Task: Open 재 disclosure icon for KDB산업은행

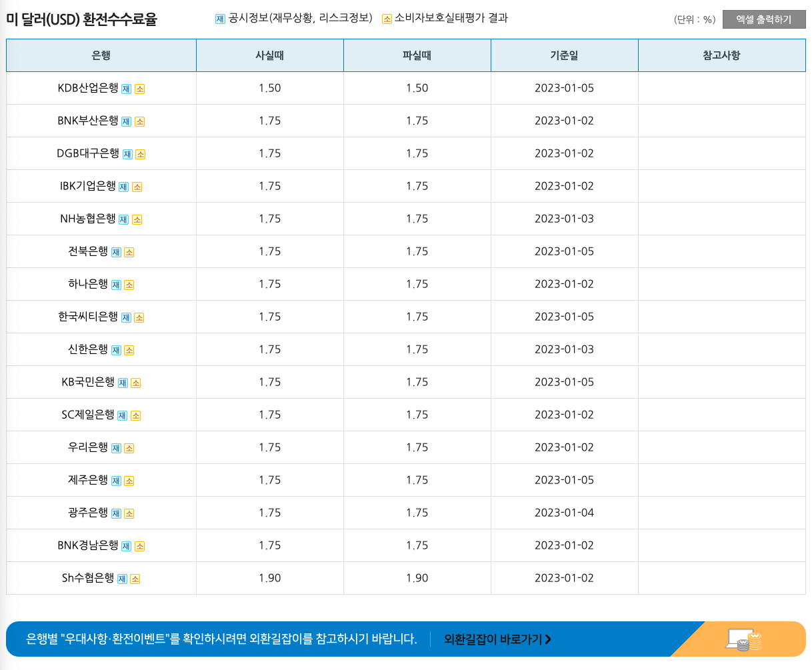Action: [x=126, y=89]
